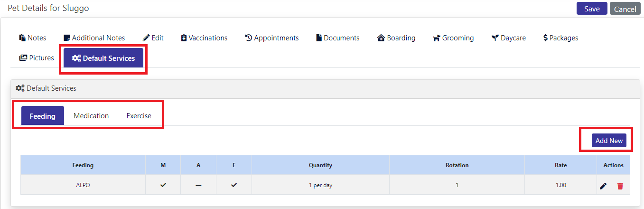The width and height of the screenshot is (644, 209).
Task: Cancel editing pet details
Action: 625,9
